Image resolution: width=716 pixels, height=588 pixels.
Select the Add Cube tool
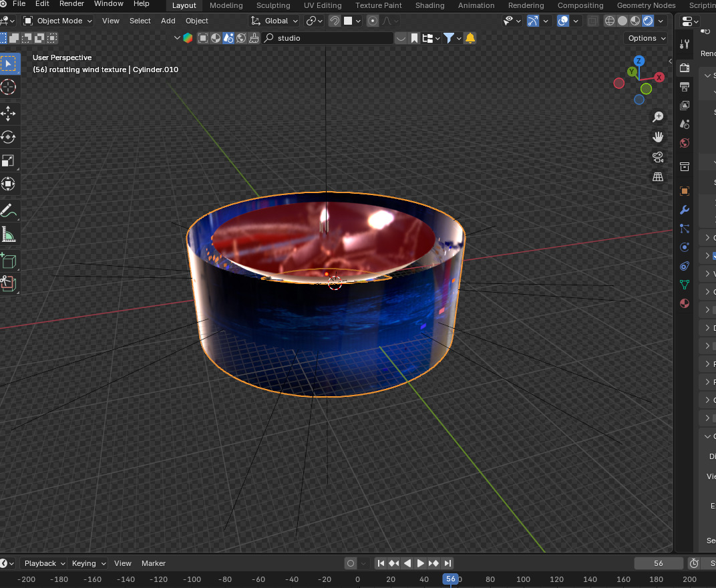[9, 261]
